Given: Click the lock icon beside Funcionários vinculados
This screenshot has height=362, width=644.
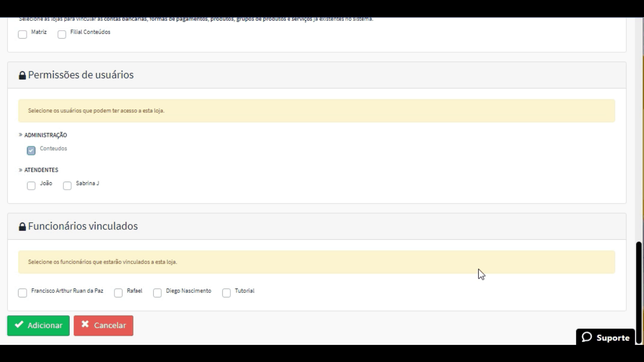Looking at the screenshot, I should coord(22,227).
